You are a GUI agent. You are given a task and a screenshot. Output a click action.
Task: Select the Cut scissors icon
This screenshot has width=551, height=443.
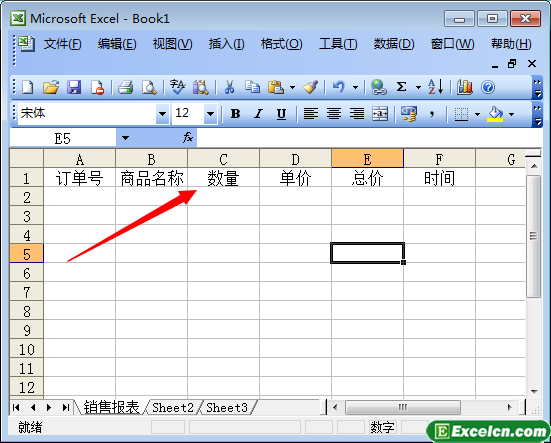pyautogui.click(x=229, y=87)
